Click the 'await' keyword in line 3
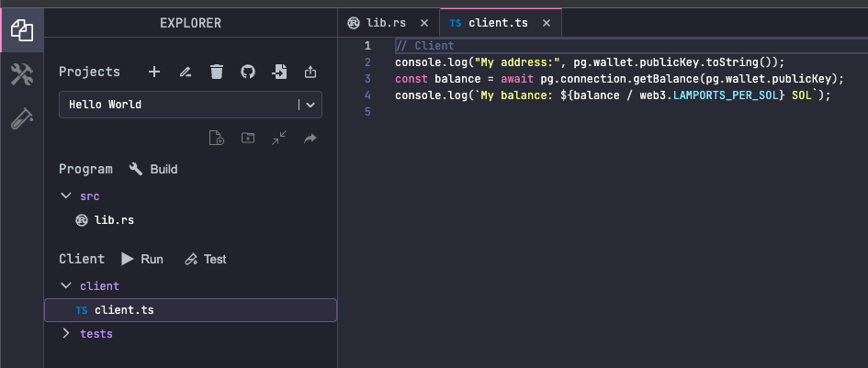The width and height of the screenshot is (868, 368). pyautogui.click(x=517, y=79)
